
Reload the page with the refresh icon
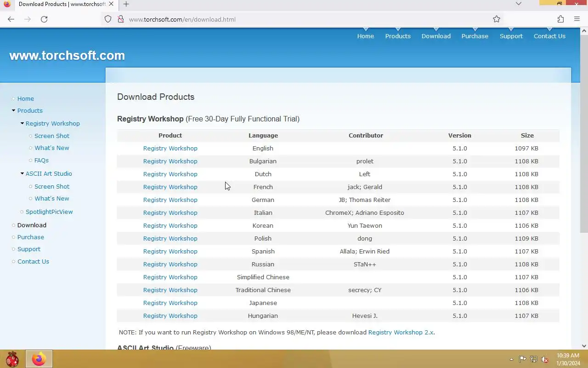(44, 19)
